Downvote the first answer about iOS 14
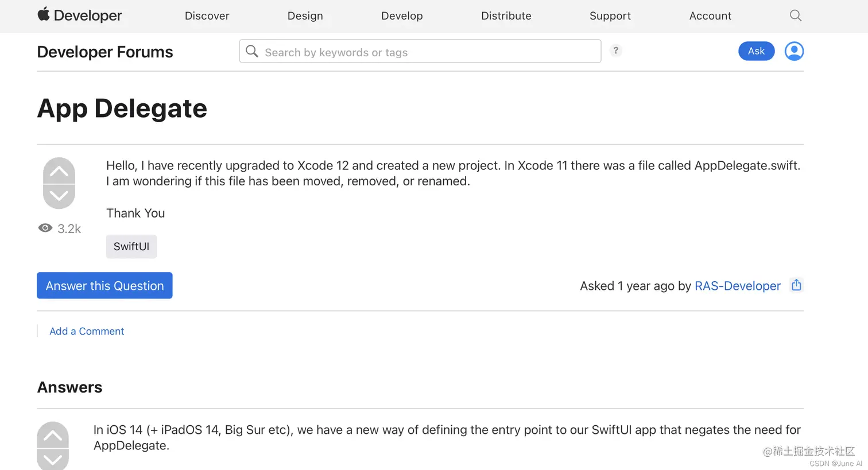The width and height of the screenshot is (868, 470). click(53, 459)
